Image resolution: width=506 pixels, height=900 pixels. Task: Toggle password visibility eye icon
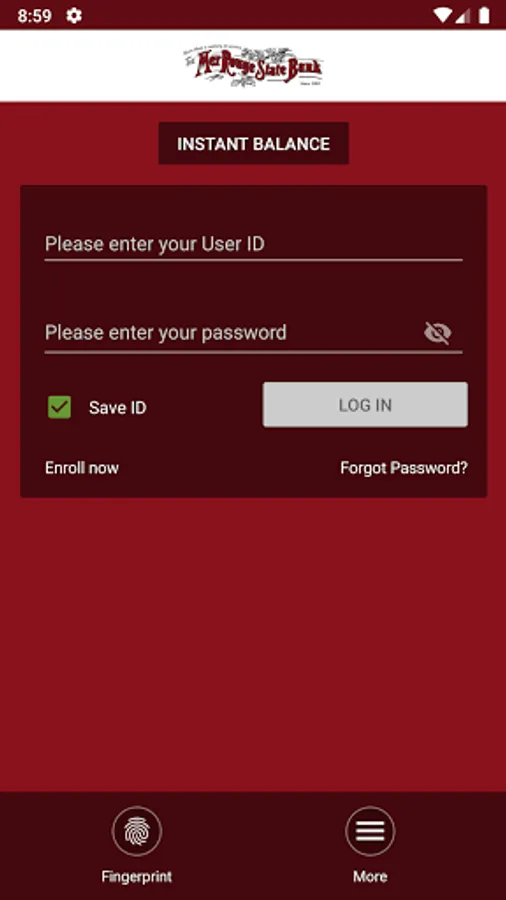pyautogui.click(x=438, y=333)
